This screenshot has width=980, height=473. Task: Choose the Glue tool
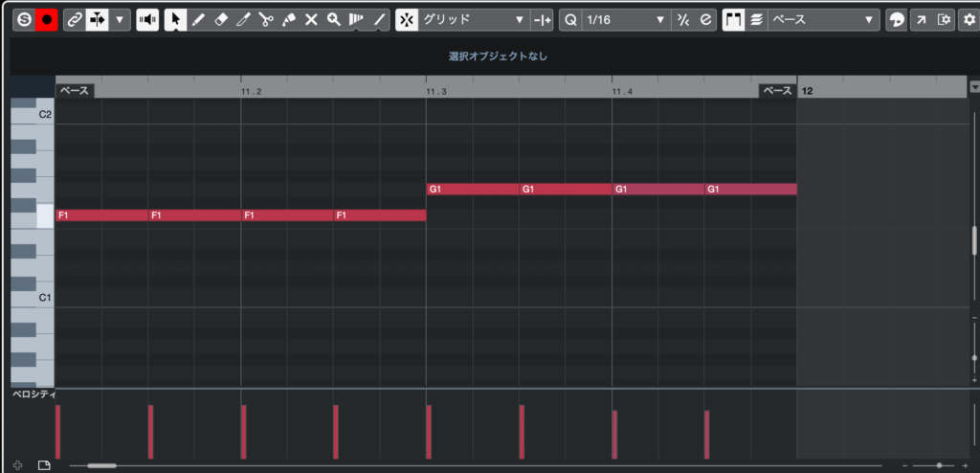click(x=288, y=19)
